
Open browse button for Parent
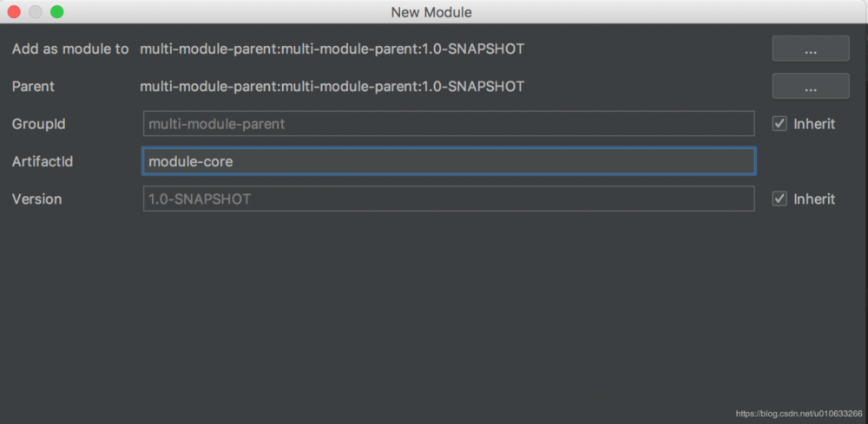click(x=810, y=87)
